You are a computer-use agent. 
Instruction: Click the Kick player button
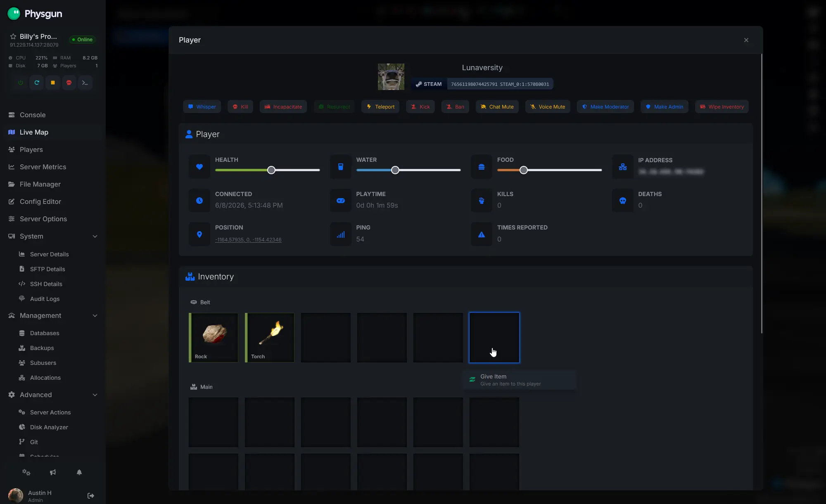(420, 106)
